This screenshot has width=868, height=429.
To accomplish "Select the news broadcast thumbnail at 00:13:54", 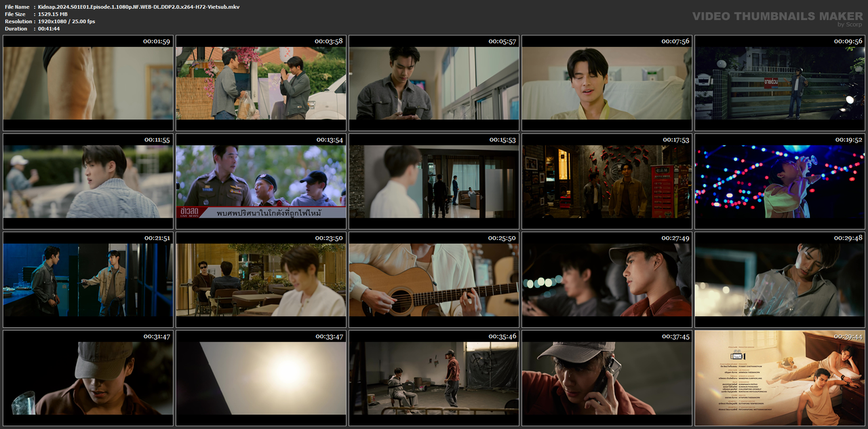I will click(x=261, y=181).
